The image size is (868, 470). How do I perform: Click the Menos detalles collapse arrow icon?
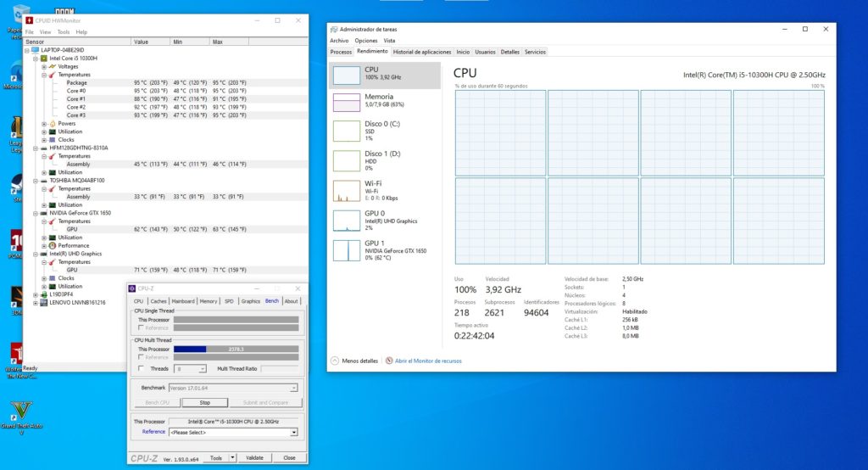click(x=334, y=361)
